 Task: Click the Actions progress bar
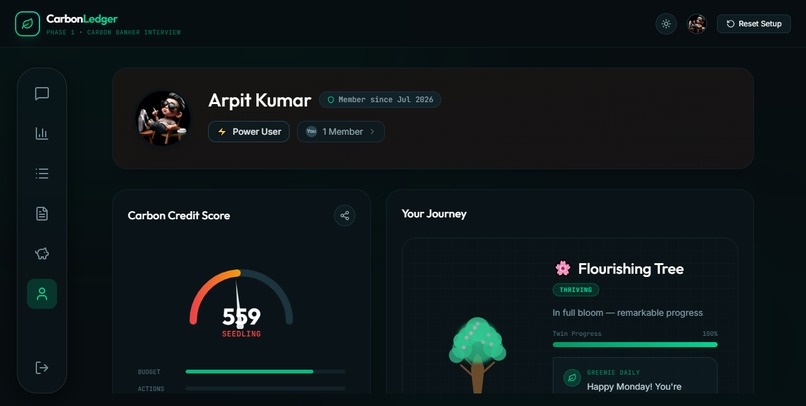265,389
